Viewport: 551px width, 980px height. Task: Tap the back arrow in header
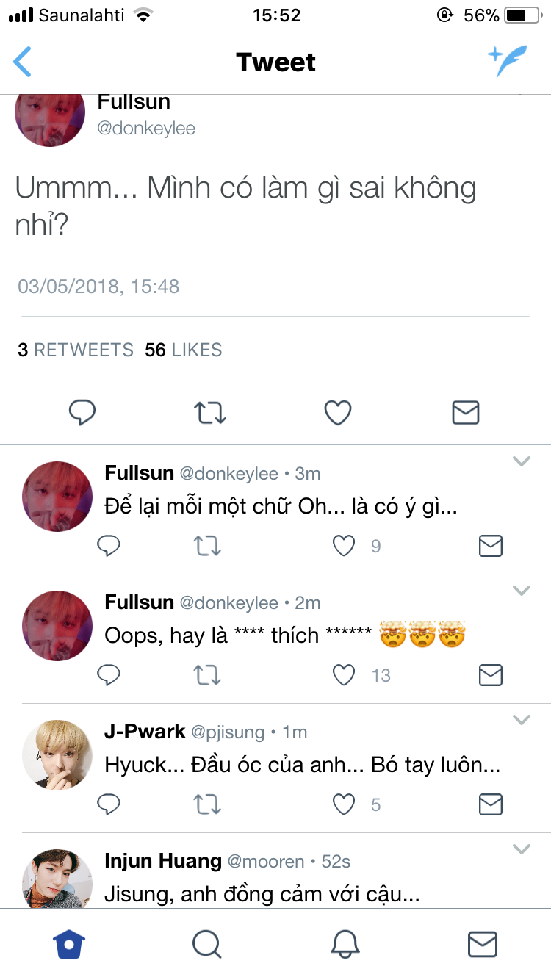[23, 62]
